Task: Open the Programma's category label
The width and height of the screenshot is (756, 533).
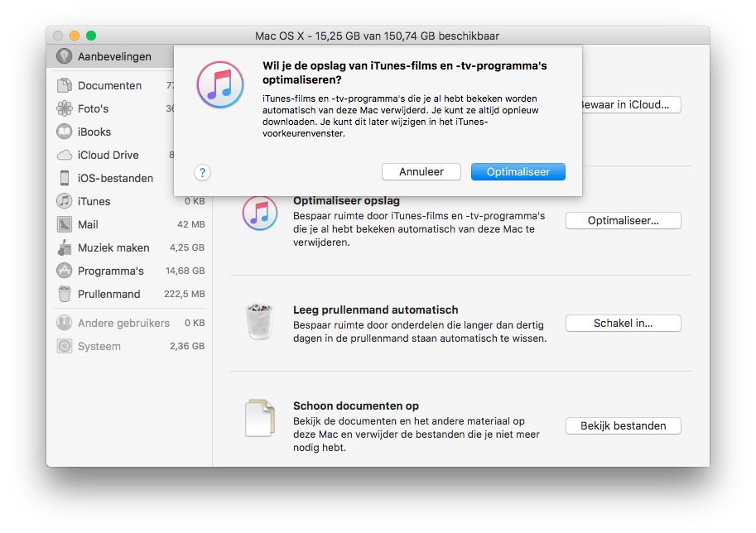Action: [111, 271]
